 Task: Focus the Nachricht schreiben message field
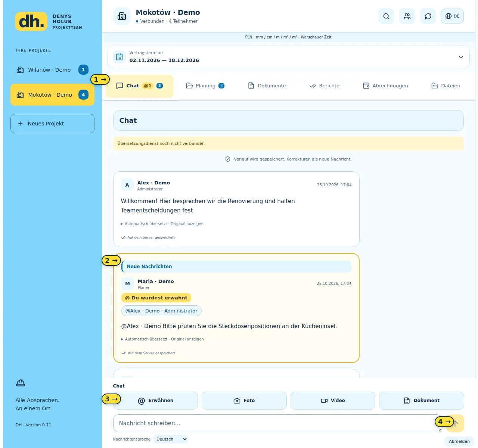click(x=277, y=423)
